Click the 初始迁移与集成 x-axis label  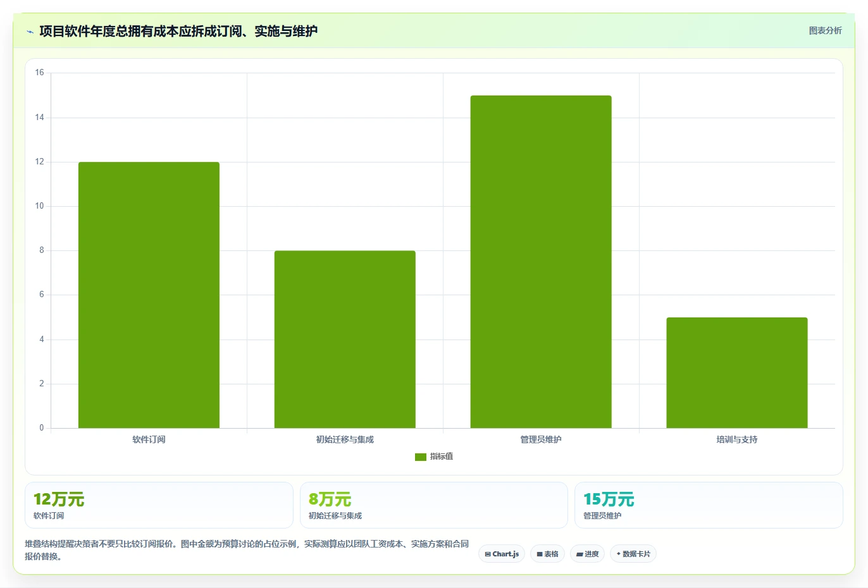tap(345, 439)
